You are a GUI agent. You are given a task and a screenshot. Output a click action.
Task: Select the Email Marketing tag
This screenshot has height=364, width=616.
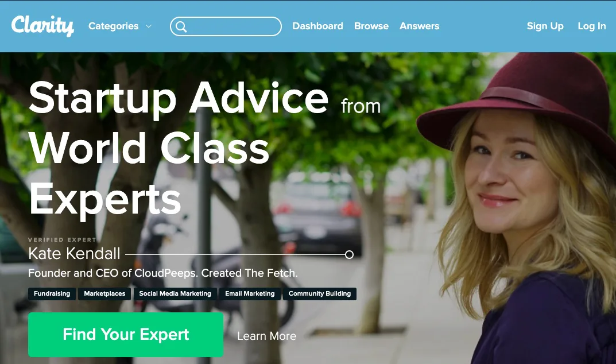(250, 293)
